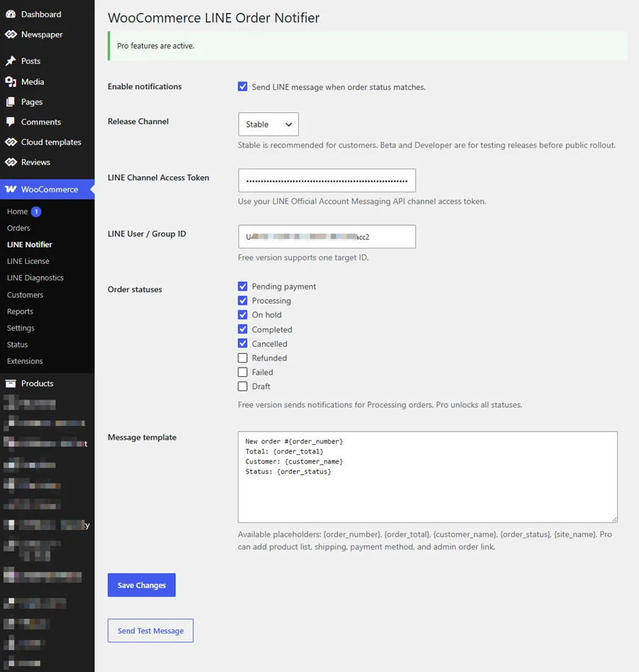Click the Send Test Message button
The image size is (639, 672).
click(151, 630)
